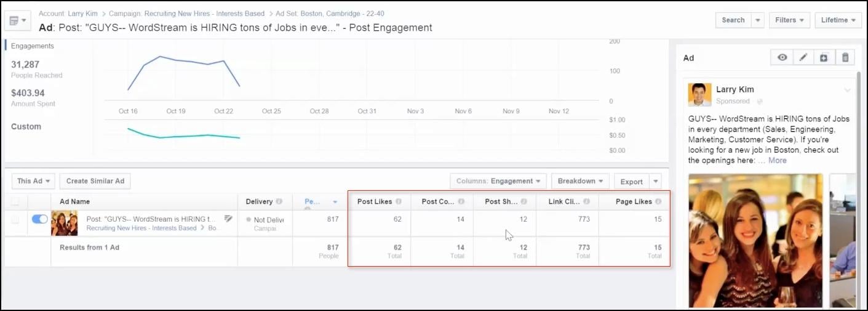The height and width of the screenshot is (311, 868).
Task: Click the Page Likes value 15 in the ad row
Action: [x=658, y=219]
